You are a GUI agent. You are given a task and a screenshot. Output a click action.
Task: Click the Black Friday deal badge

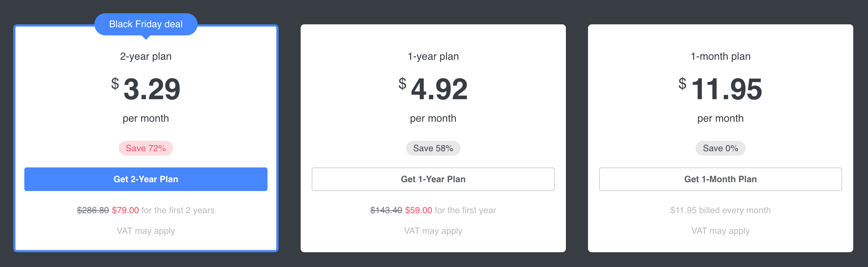tap(146, 24)
